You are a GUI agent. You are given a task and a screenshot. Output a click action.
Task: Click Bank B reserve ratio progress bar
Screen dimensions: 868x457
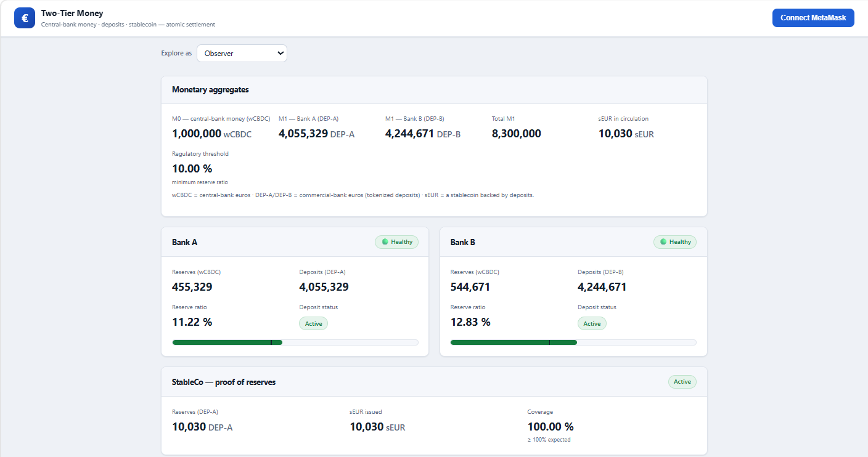[x=574, y=342]
